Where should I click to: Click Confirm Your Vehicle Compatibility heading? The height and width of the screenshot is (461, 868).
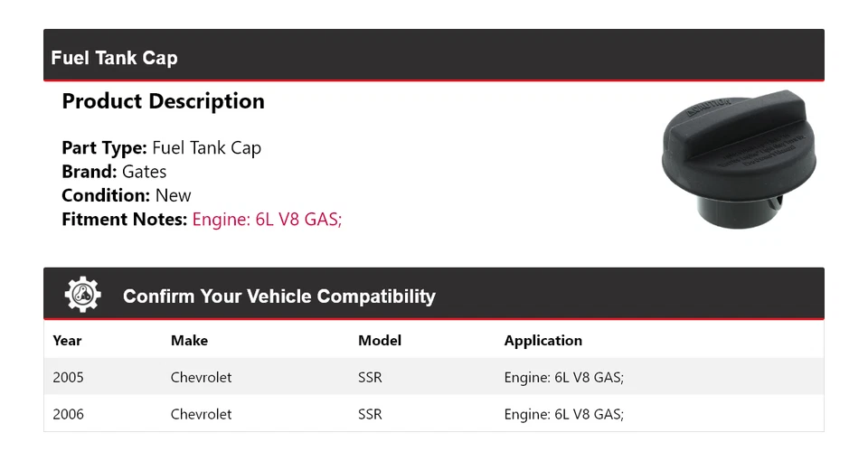click(278, 296)
